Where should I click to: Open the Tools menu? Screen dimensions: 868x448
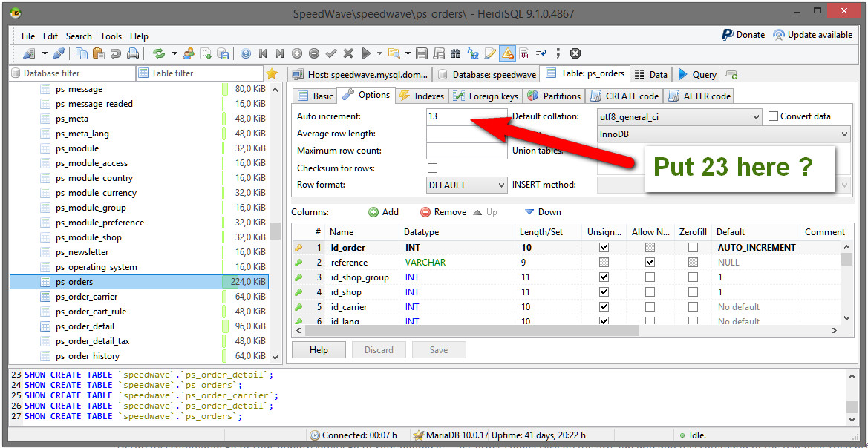[x=111, y=36]
